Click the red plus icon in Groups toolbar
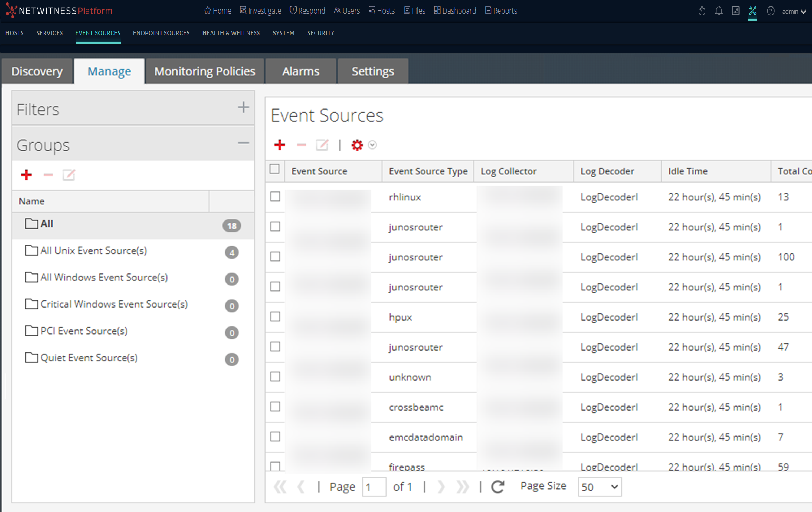 click(26, 175)
